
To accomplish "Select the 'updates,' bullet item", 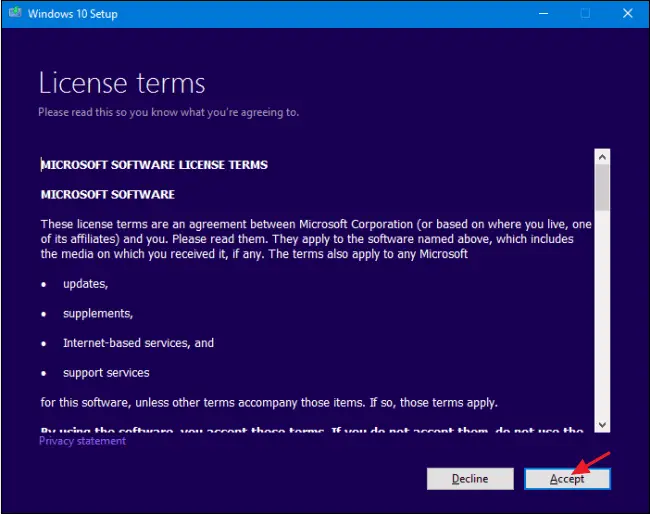I will pos(85,284).
